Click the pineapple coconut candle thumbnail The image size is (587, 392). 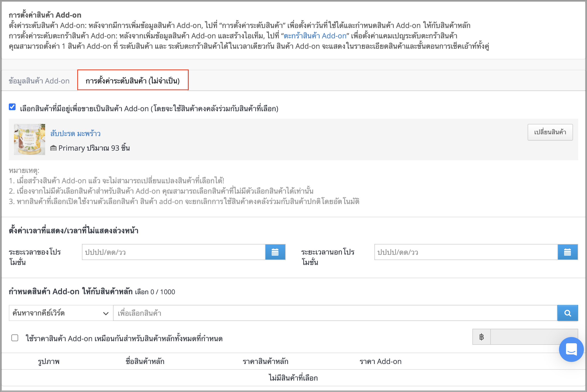pos(30,139)
